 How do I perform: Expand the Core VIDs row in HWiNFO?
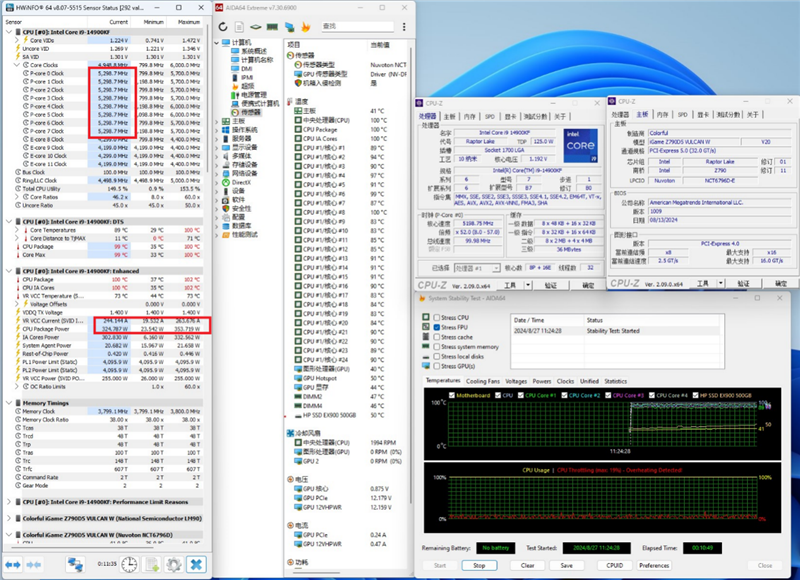click(17, 40)
